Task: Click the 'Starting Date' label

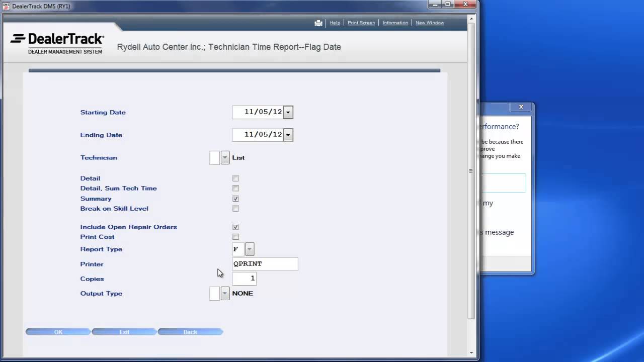Action: coord(103,113)
